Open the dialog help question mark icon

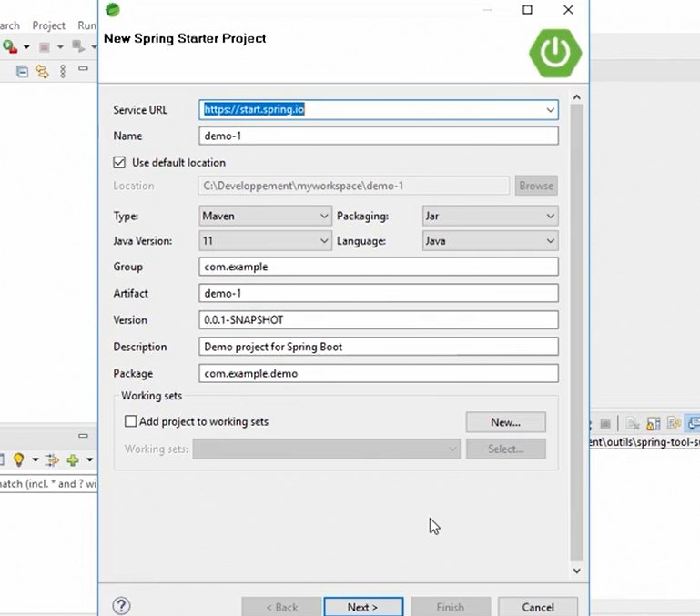click(121, 606)
